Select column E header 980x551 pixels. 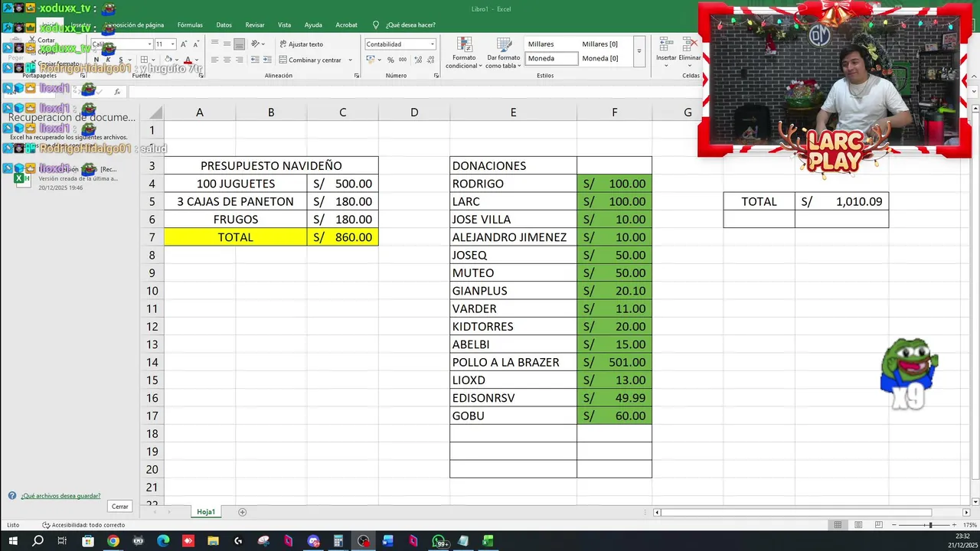tap(513, 112)
